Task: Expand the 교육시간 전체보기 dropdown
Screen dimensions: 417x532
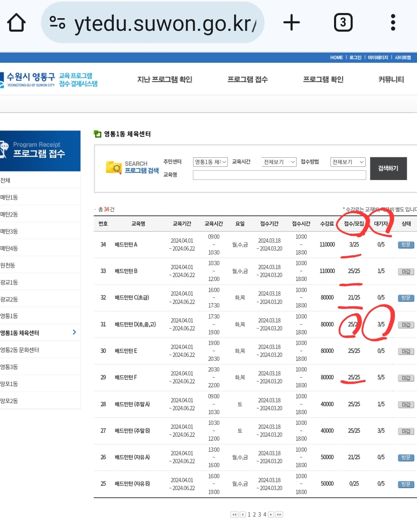Action: coord(279,162)
